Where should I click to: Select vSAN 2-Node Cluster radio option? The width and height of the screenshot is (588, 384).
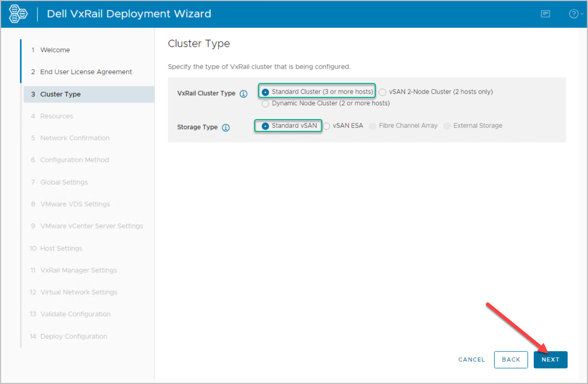click(x=382, y=92)
